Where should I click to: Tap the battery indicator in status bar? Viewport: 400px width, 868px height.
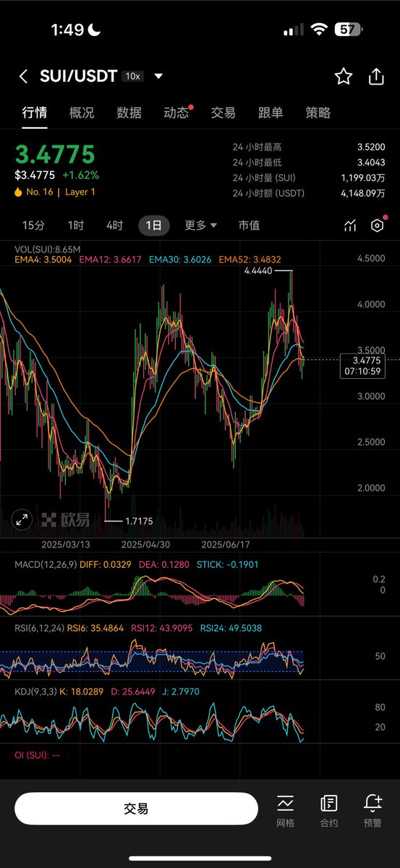point(349,30)
